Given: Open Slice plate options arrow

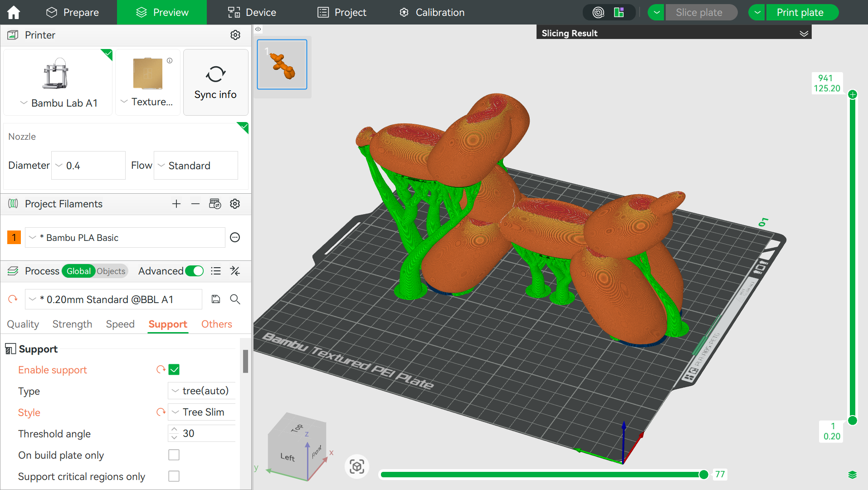Looking at the screenshot, I should click(656, 12).
